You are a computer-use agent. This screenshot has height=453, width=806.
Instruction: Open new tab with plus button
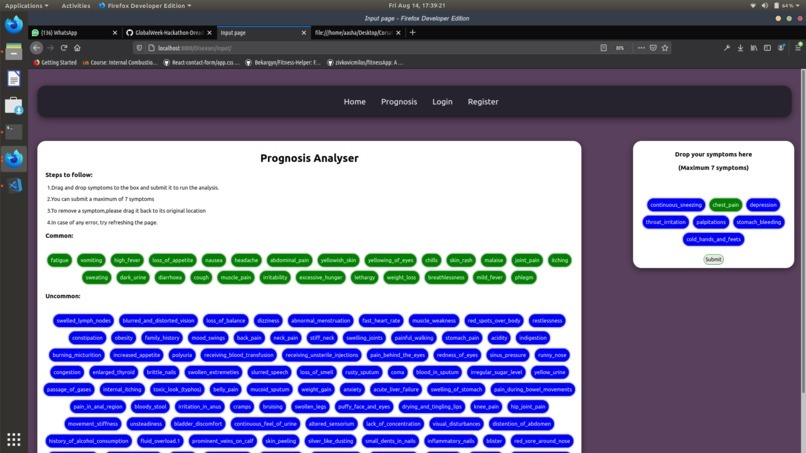(x=412, y=32)
